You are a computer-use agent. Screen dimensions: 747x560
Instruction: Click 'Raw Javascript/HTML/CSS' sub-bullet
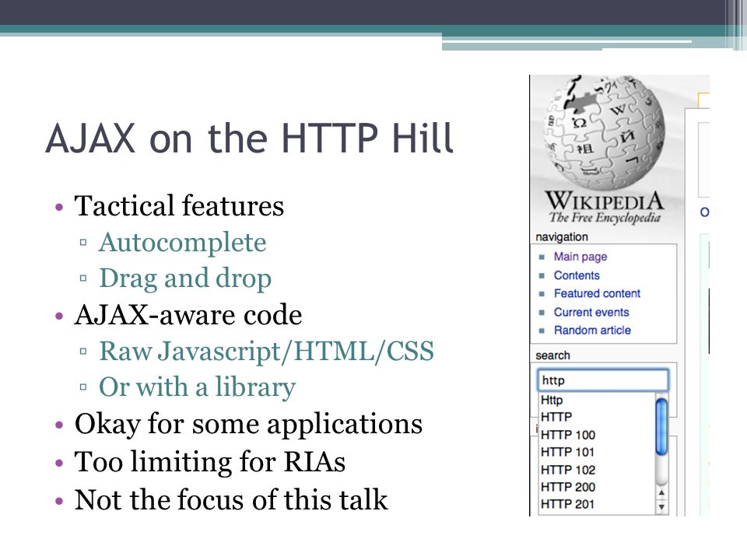[x=266, y=352]
